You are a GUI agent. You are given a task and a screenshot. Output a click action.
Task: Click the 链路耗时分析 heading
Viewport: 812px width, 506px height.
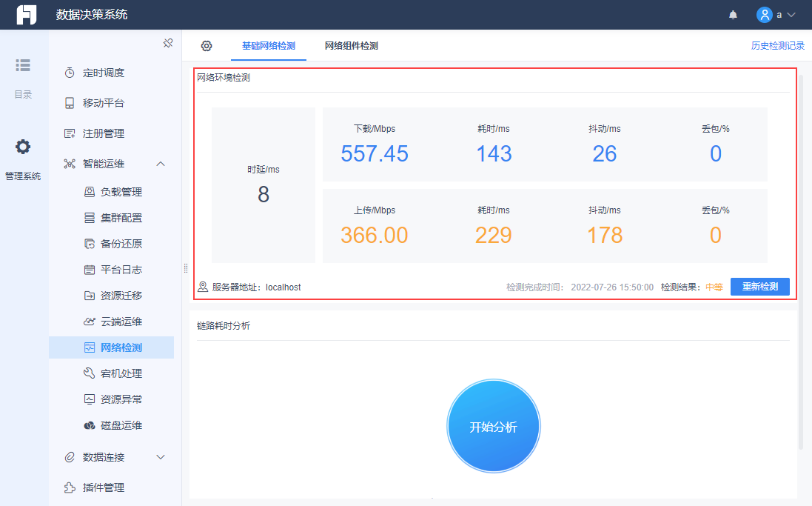click(x=224, y=325)
